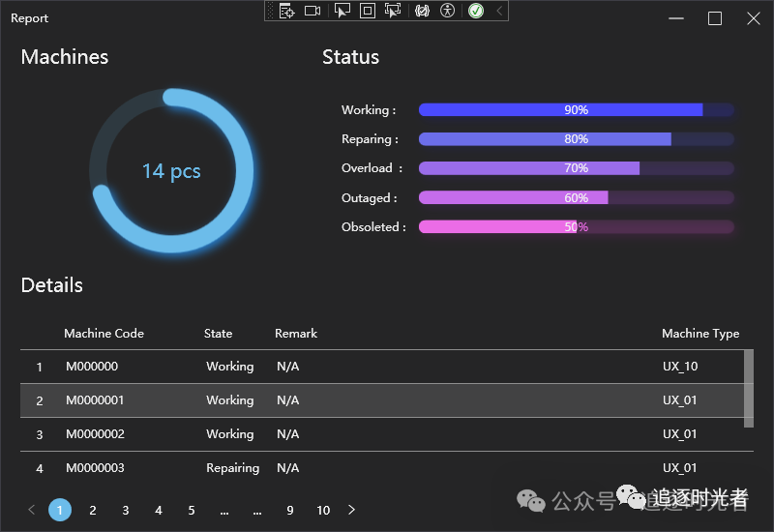Viewport: 774px width, 532px height.
Task: Activate Select Element cursor tool
Action: (x=342, y=11)
